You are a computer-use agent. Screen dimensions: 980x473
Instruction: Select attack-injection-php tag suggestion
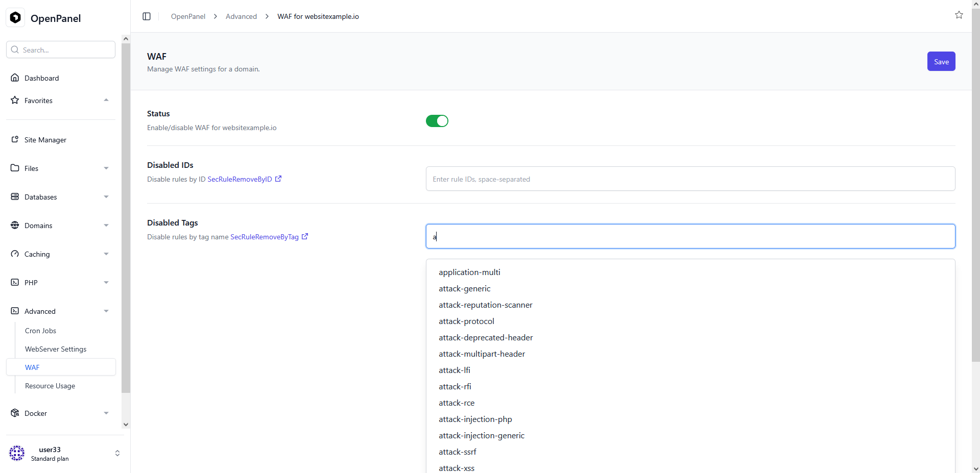tap(475, 419)
